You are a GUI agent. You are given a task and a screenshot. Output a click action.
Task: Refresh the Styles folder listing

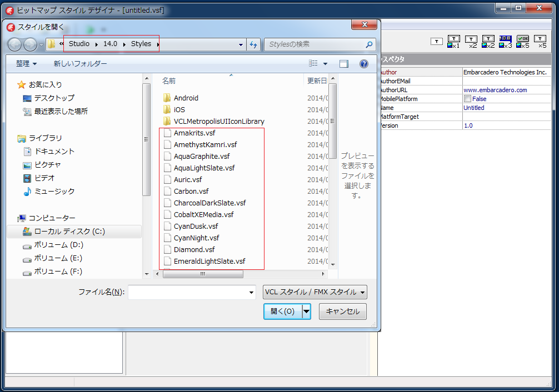[x=253, y=44]
